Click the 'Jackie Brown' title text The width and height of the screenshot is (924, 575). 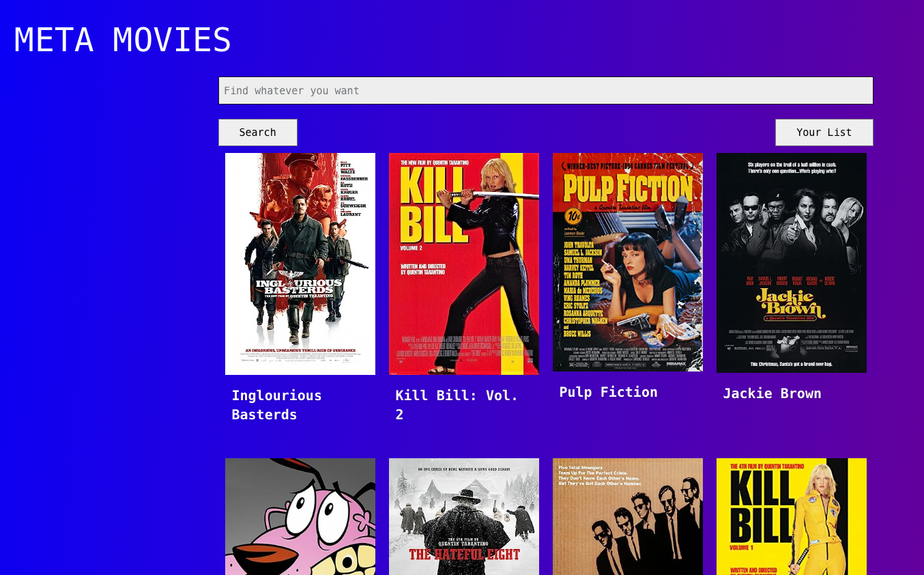pos(772,393)
